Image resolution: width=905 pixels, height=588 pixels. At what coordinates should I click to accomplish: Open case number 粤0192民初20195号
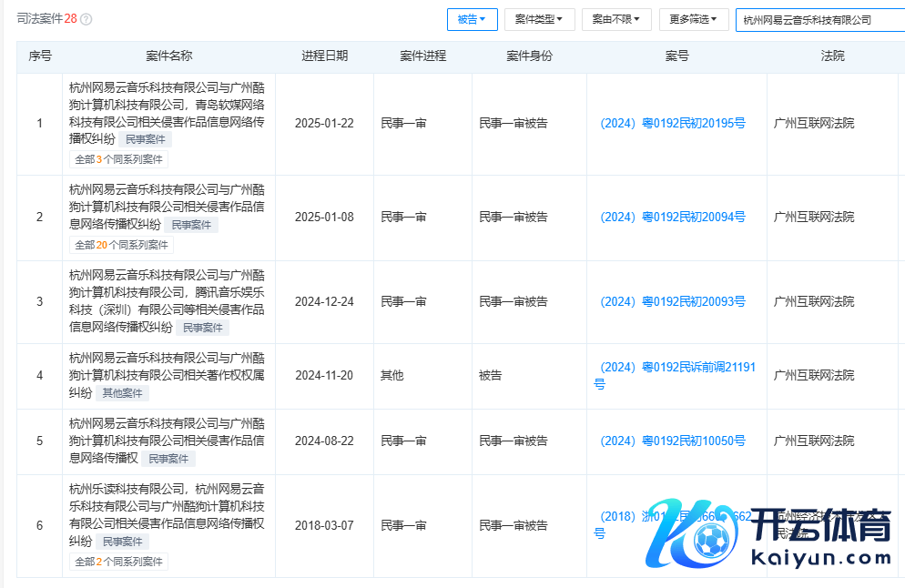click(x=673, y=123)
